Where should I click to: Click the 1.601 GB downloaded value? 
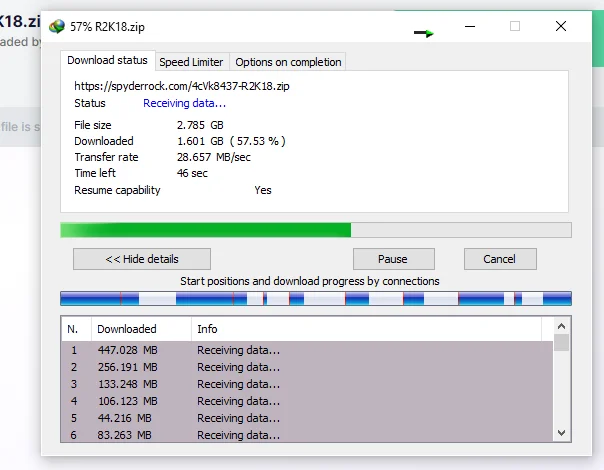pos(231,141)
